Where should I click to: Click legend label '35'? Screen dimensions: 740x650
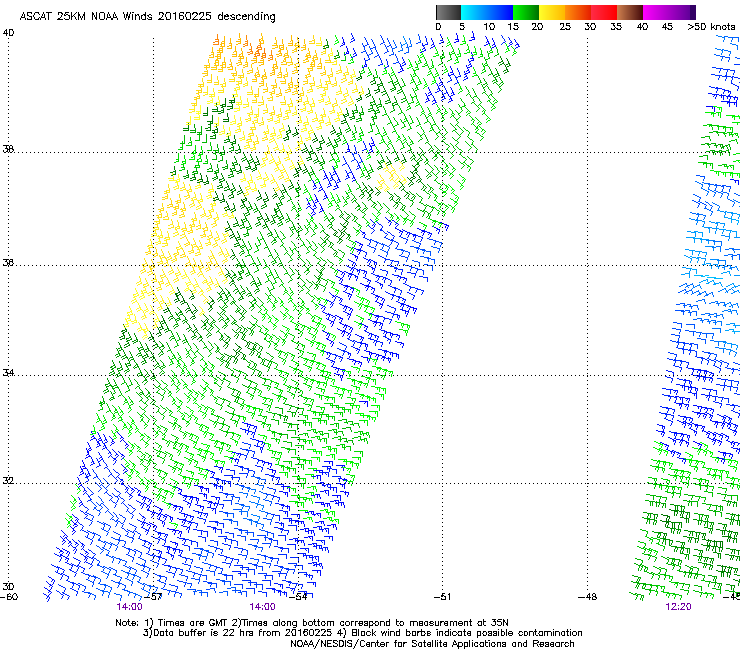click(x=616, y=27)
